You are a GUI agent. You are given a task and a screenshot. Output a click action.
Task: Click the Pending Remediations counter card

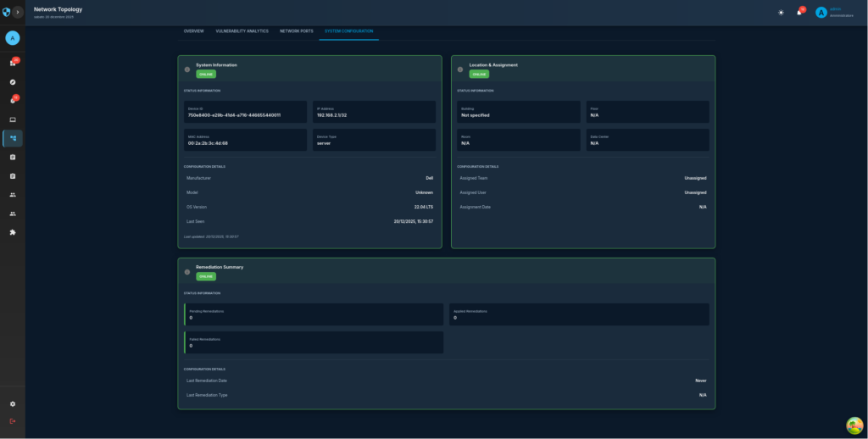(x=314, y=314)
